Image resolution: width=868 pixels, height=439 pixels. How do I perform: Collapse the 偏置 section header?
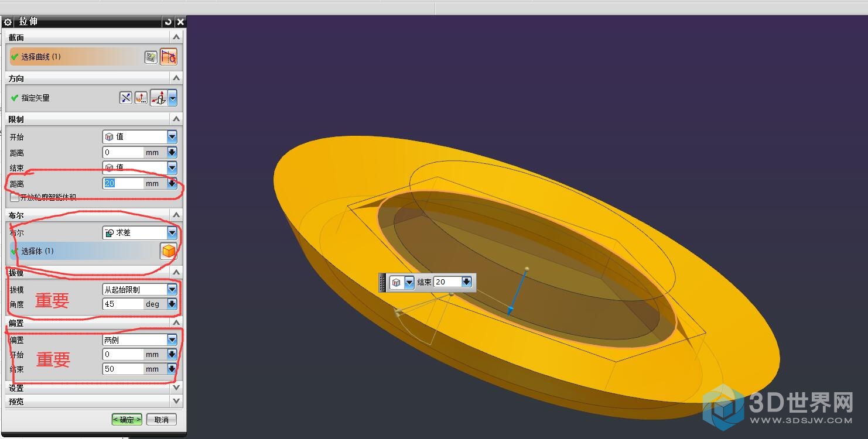(176, 323)
